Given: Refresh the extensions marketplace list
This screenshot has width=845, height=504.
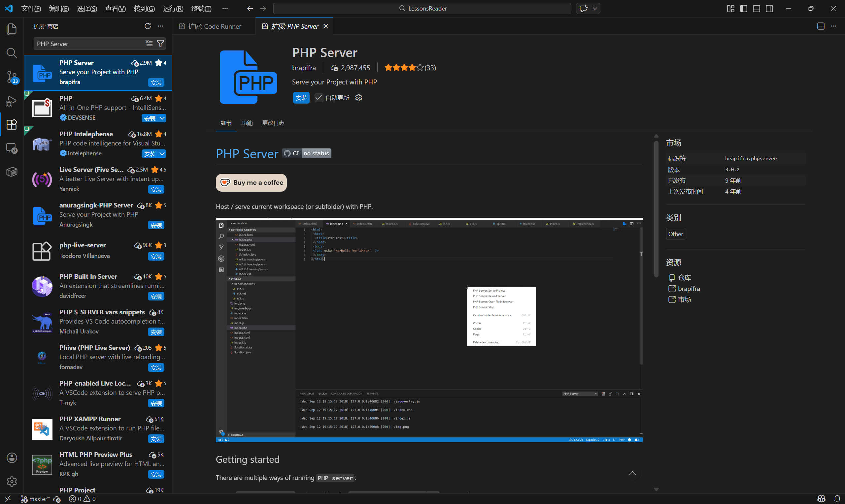Looking at the screenshot, I should pos(148,26).
